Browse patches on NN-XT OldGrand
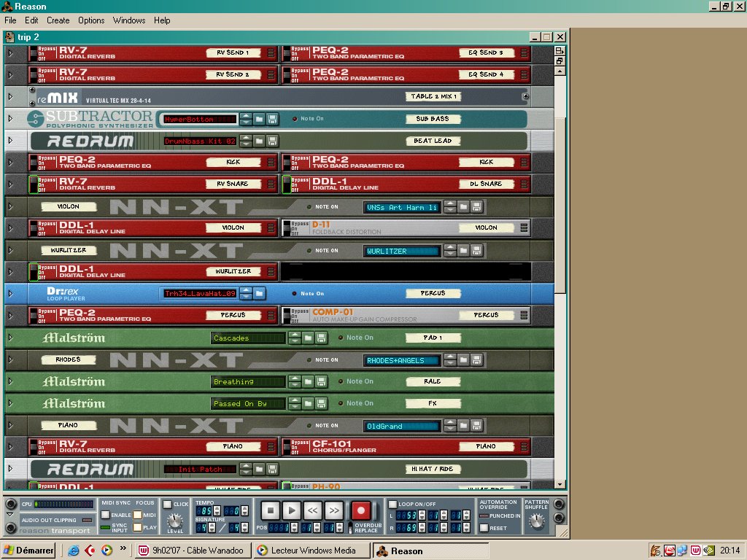747x560 pixels. pos(463,426)
